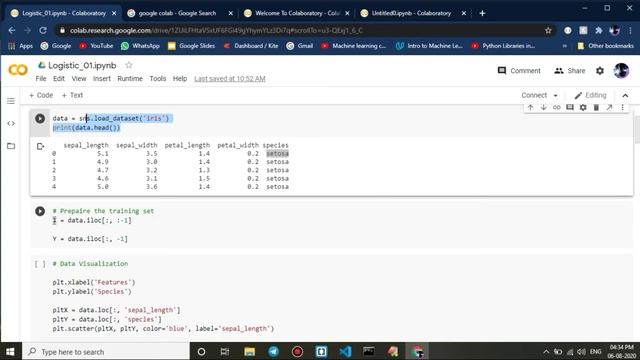Open the Google Slides bookmark

[191, 46]
